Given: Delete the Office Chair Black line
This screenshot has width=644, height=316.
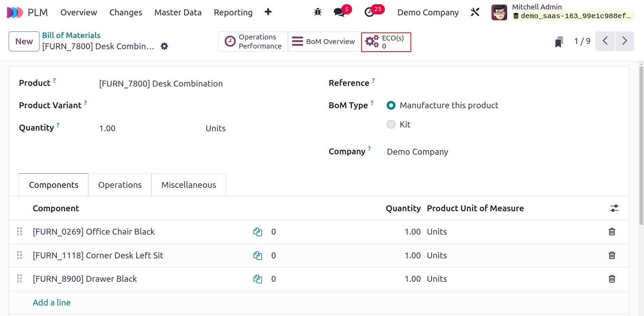Looking at the screenshot, I should click(612, 232).
